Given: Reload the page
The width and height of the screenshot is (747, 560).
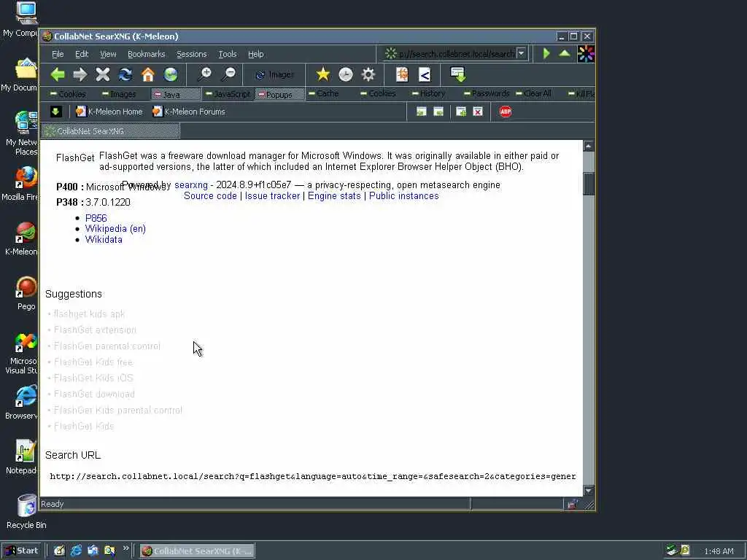Looking at the screenshot, I should tap(125, 74).
